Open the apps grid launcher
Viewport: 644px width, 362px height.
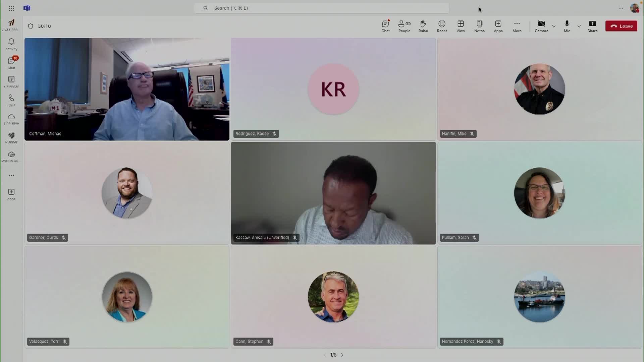(11, 8)
